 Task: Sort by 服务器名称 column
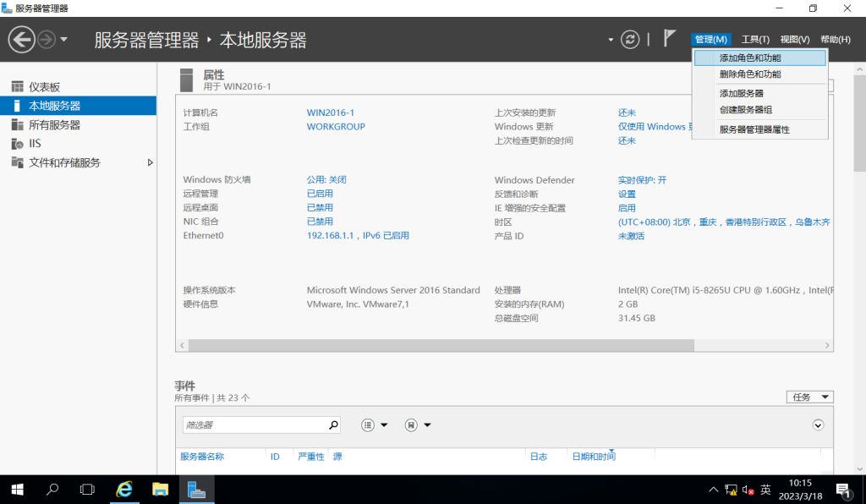202,457
